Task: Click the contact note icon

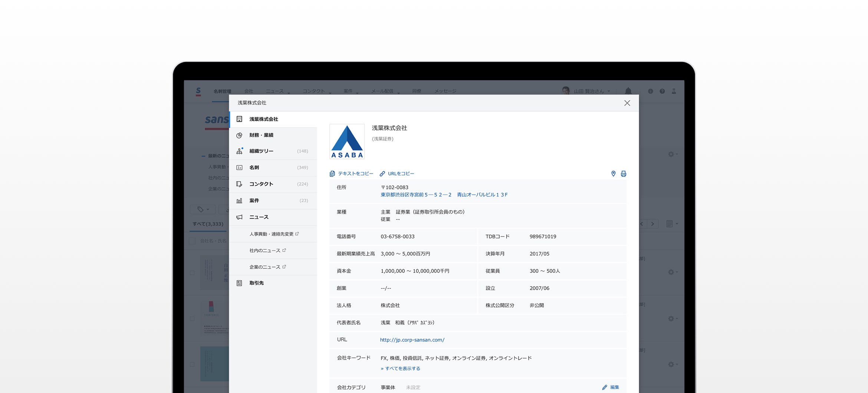Action: pyautogui.click(x=239, y=184)
